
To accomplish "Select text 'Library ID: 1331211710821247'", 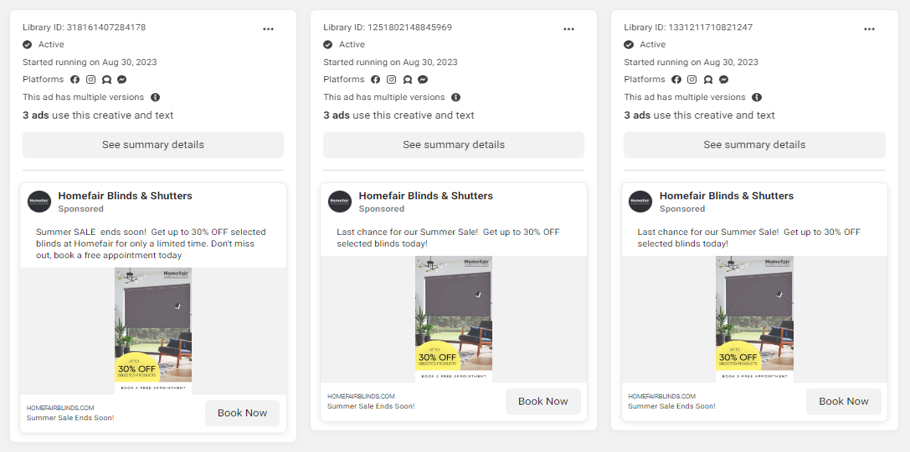I will tap(688, 27).
